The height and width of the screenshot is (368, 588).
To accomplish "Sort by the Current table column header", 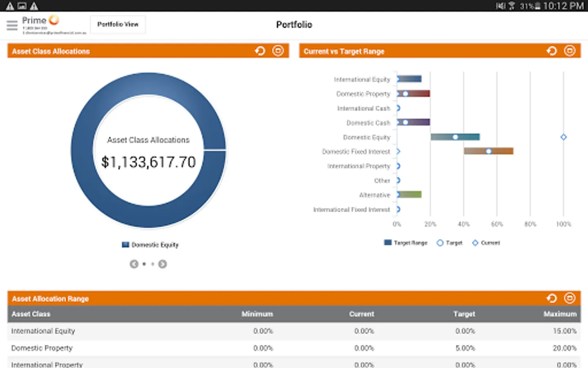I will coord(361,314).
